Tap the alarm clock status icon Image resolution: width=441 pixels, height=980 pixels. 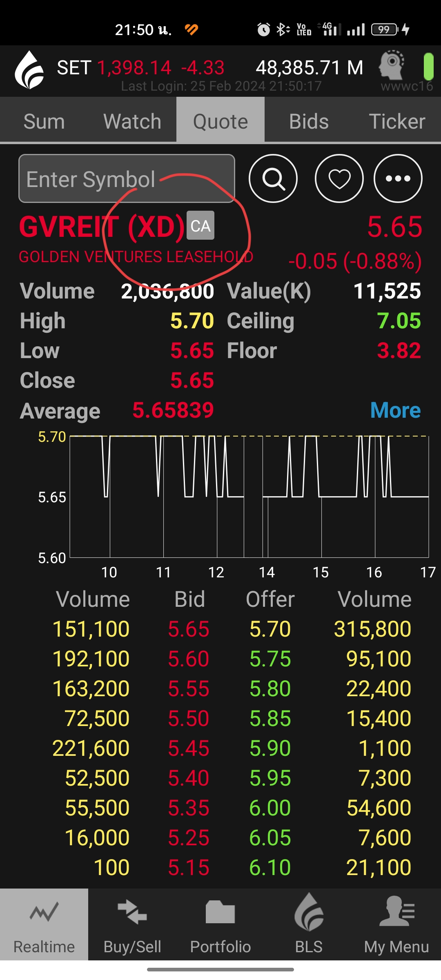264,29
